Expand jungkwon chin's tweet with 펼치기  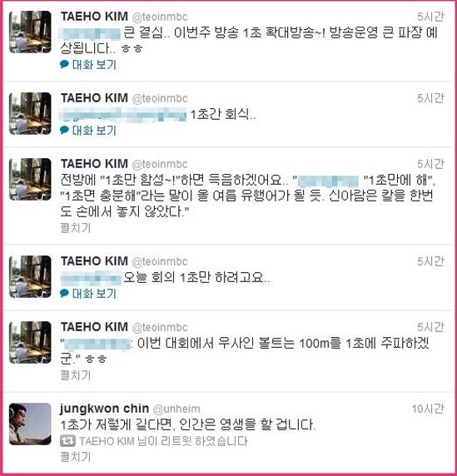76,457
